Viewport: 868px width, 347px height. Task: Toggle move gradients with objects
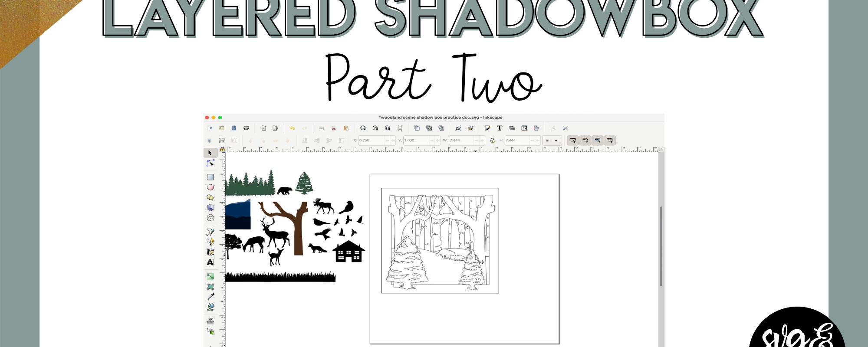coord(597,140)
